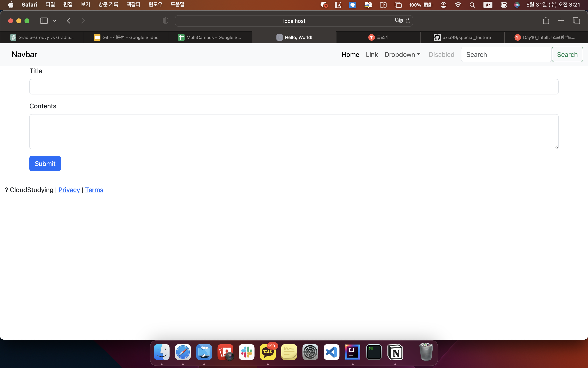Open the 편집 menu
588x368 pixels.
click(x=68, y=5)
